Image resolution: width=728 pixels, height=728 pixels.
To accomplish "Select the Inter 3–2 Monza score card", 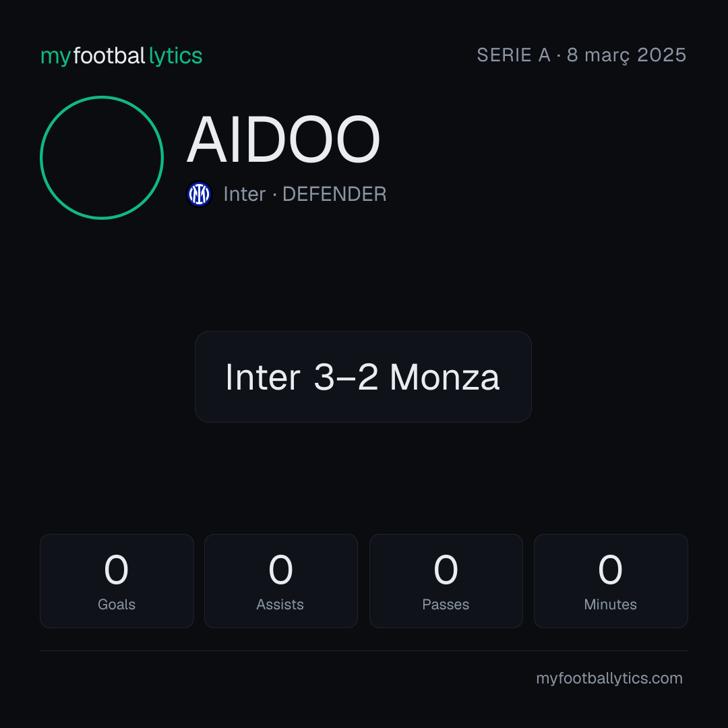I will 363,377.
